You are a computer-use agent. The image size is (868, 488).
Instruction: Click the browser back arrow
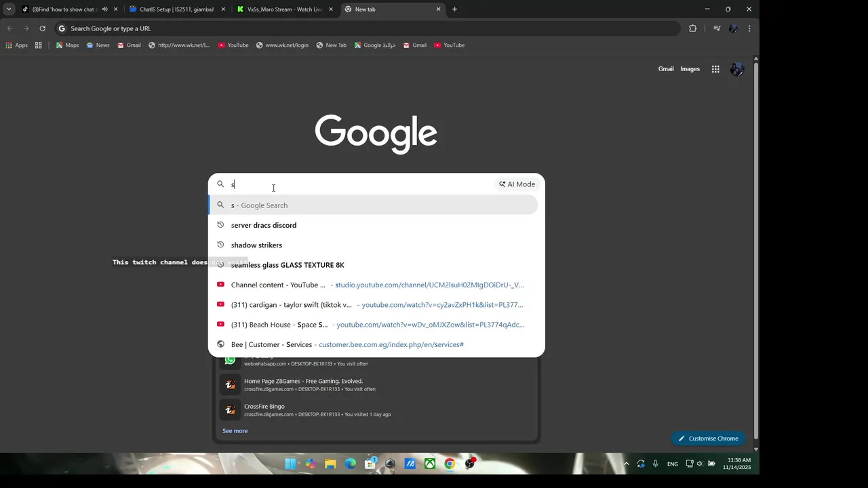click(9, 28)
